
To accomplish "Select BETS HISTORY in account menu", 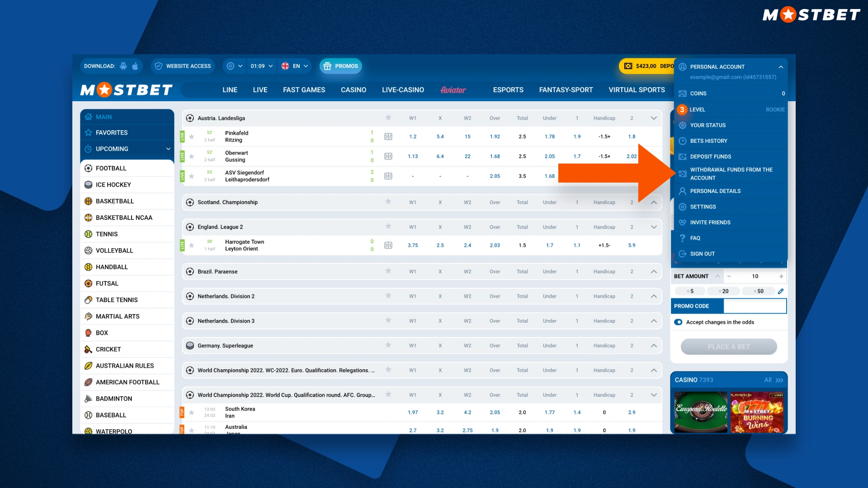I will 731,141.
